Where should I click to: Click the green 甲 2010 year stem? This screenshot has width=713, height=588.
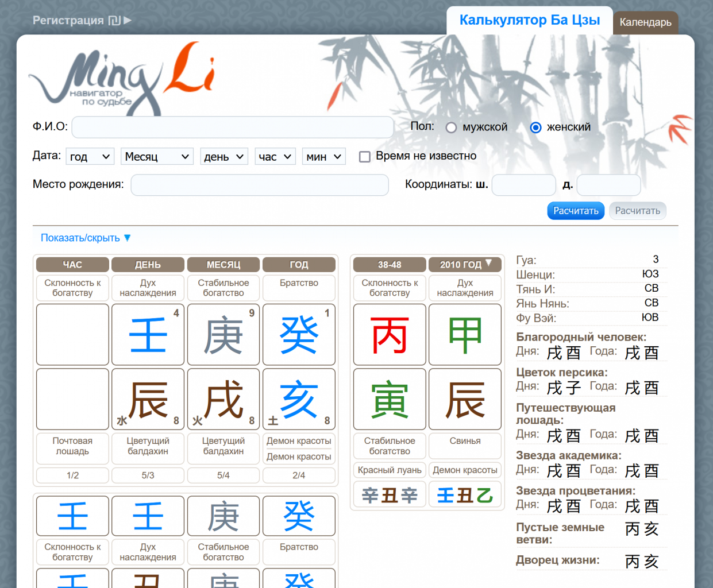(x=465, y=335)
